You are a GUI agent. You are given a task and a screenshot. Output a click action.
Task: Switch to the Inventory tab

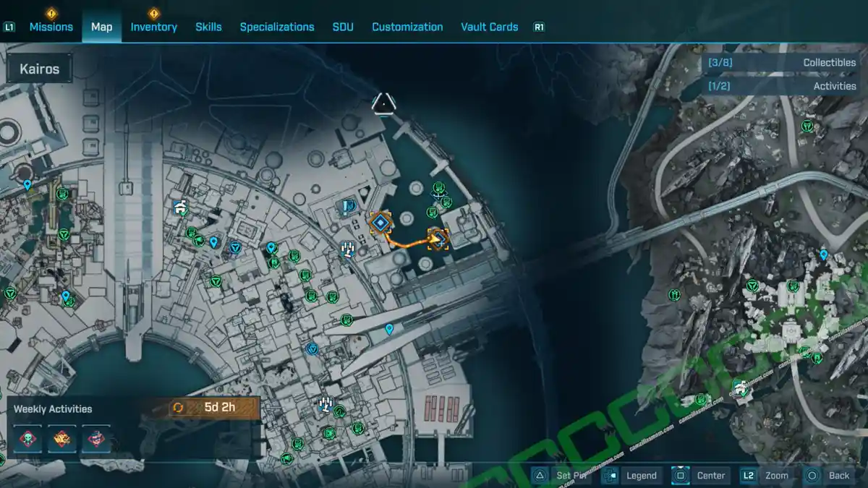153,27
